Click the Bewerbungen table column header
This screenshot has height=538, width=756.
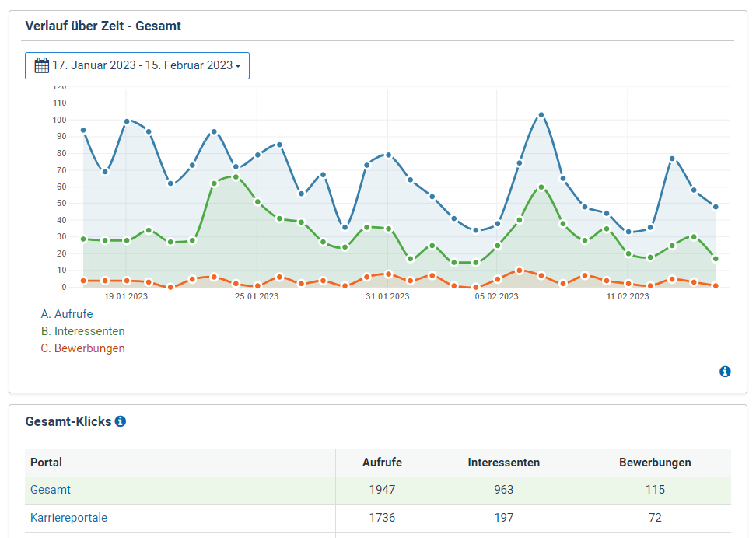click(x=655, y=463)
